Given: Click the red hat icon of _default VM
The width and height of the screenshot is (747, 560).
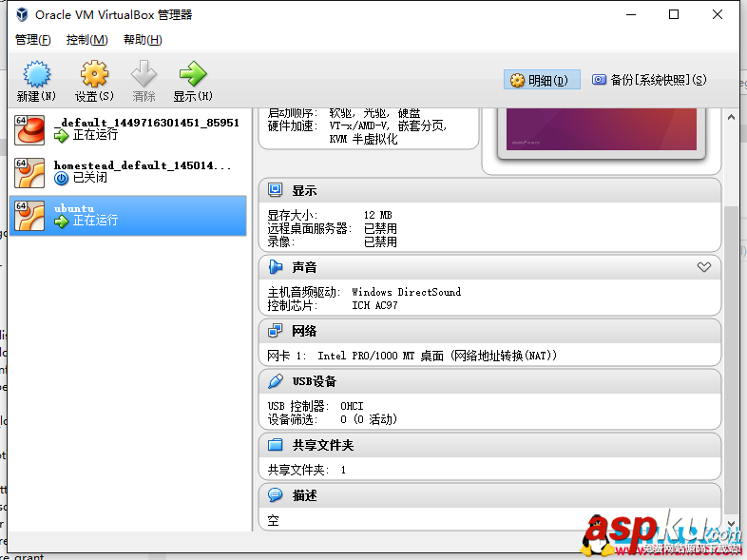Looking at the screenshot, I should click(29, 129).
